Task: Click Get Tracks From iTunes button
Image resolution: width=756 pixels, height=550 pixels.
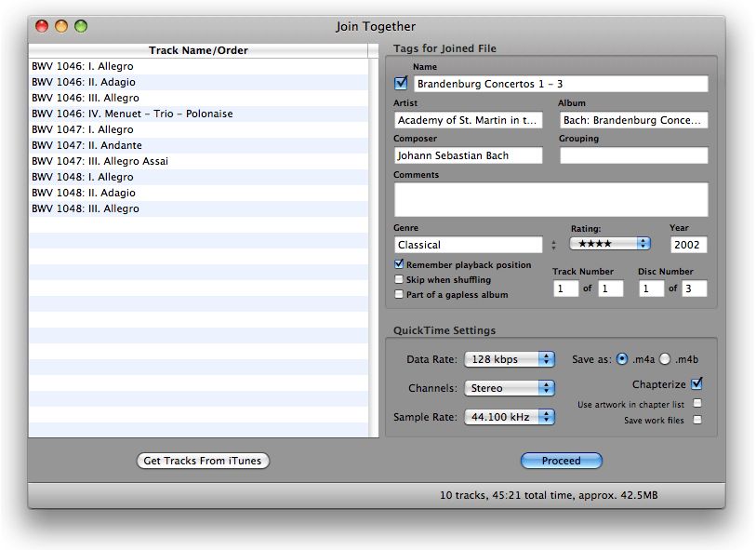Action: point(203,461)
